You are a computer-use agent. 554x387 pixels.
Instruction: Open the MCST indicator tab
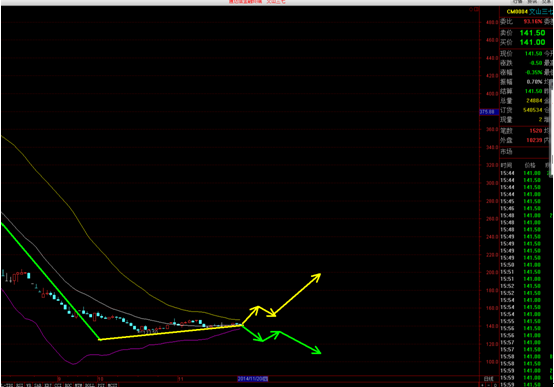click(113, 385)
